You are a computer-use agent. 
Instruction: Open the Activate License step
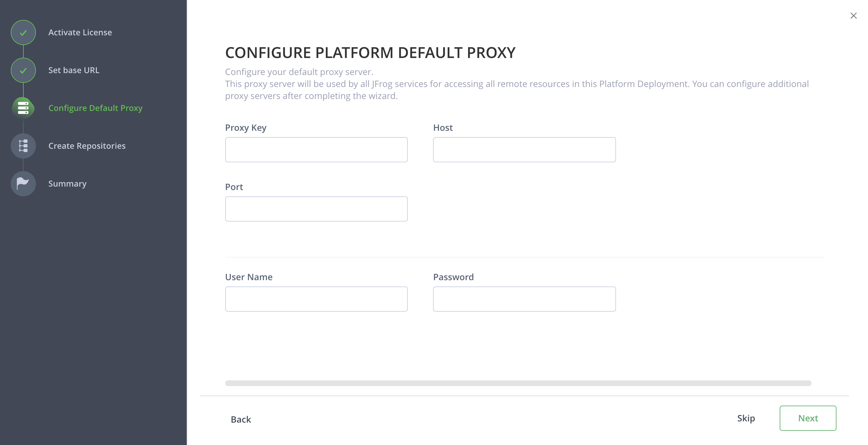click(80, 32)
